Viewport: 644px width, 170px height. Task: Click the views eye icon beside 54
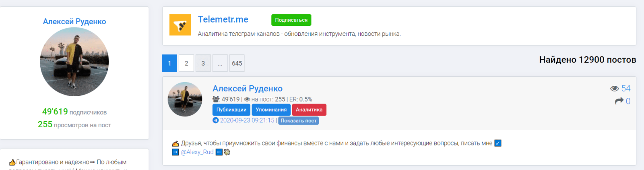614,89
